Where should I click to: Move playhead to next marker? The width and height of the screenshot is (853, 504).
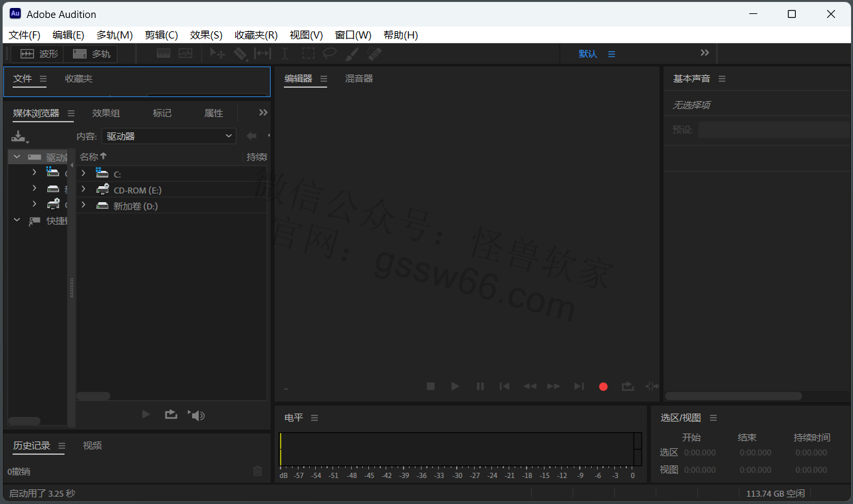tap(579, 386)
